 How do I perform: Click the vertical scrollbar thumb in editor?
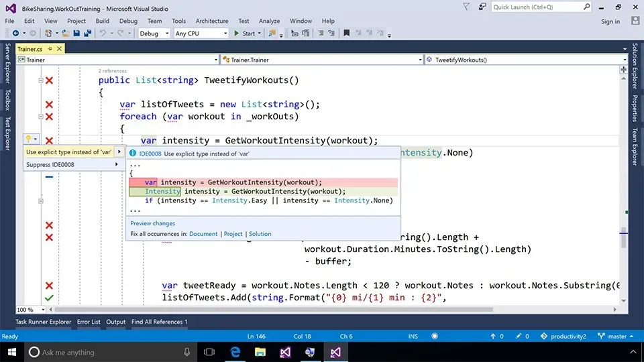pyautogui.click(x=623, y=237)
